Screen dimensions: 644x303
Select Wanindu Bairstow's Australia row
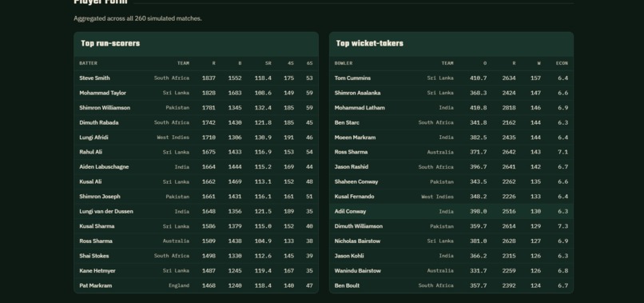click(451, 270)
